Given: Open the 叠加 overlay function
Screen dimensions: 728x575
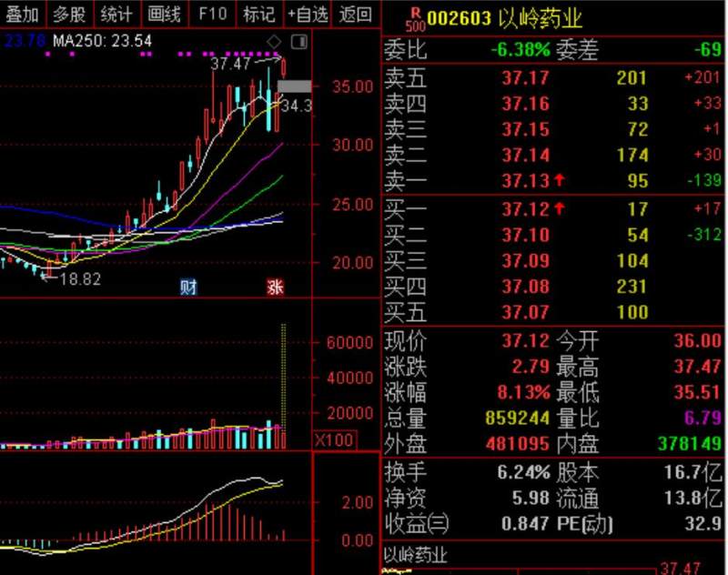Looking at the screenshot, I should coord(22,15).
